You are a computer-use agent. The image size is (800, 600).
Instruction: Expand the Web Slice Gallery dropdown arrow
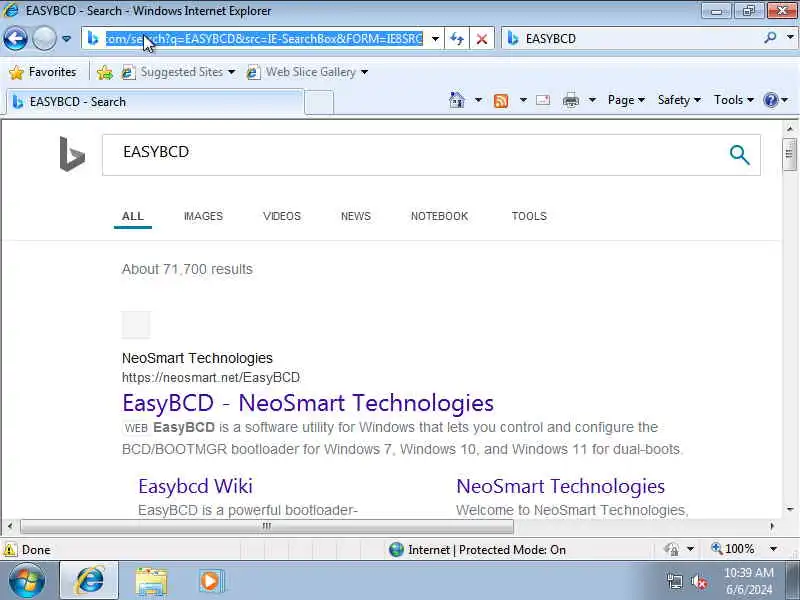[x=364, y=72]
